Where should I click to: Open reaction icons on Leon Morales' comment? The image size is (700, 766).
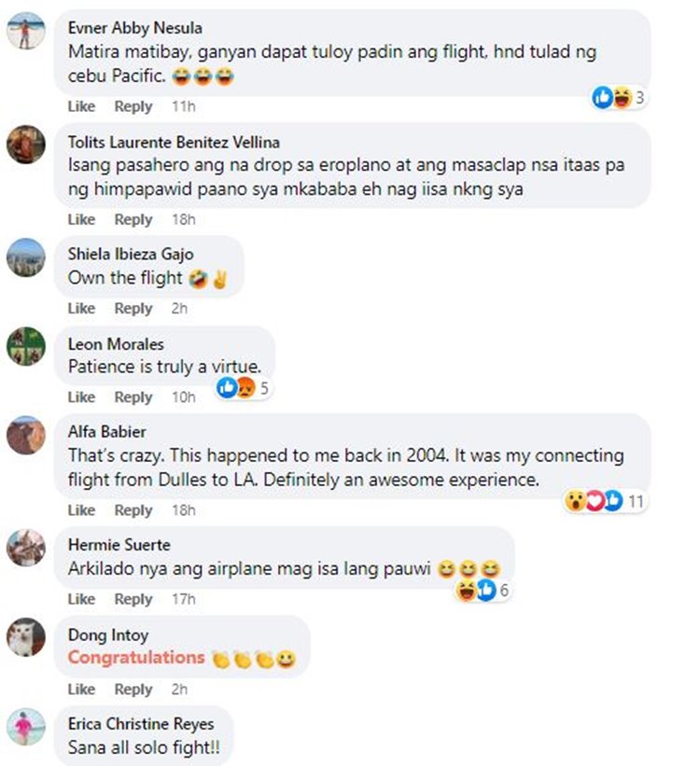pos(243,388)
